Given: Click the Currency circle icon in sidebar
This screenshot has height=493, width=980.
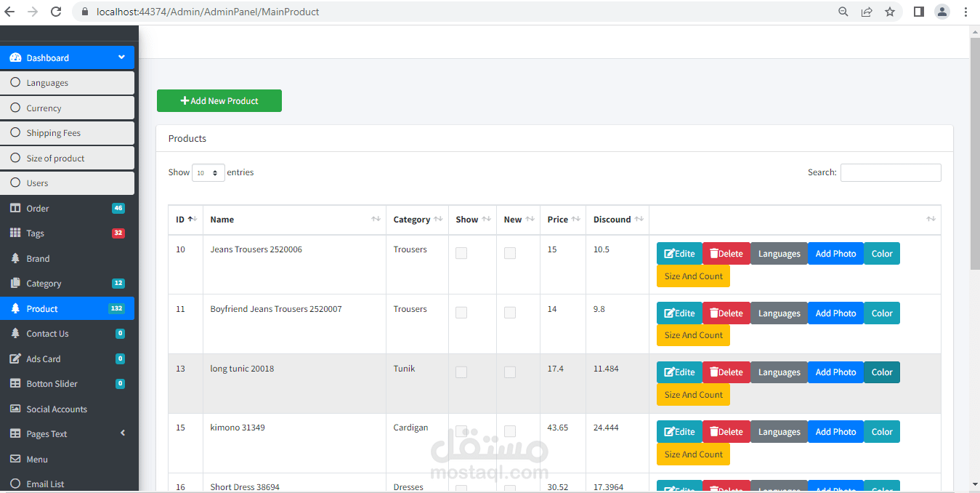Looking at the screenshot, I should [x=15, y=108].
